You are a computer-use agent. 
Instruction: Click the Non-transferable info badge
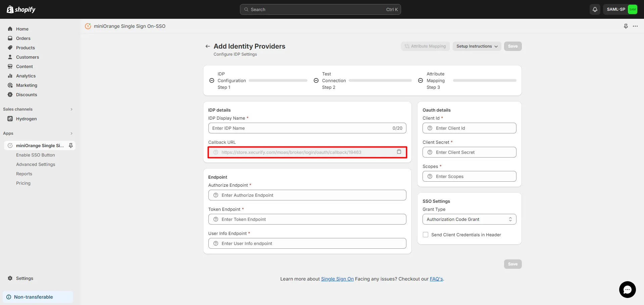point(38,297)
